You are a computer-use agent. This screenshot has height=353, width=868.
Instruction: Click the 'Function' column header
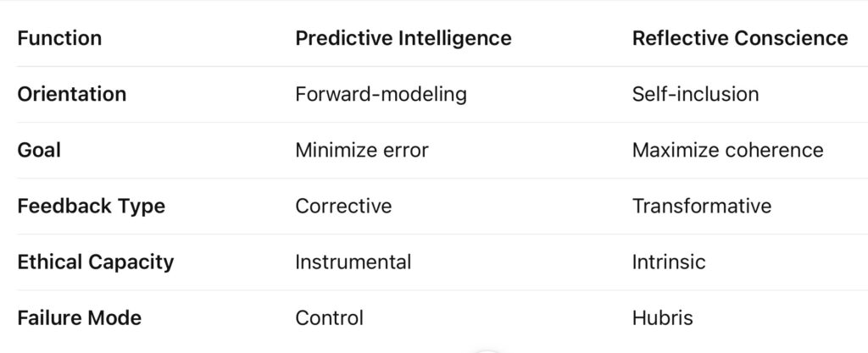tap(59, 38)
